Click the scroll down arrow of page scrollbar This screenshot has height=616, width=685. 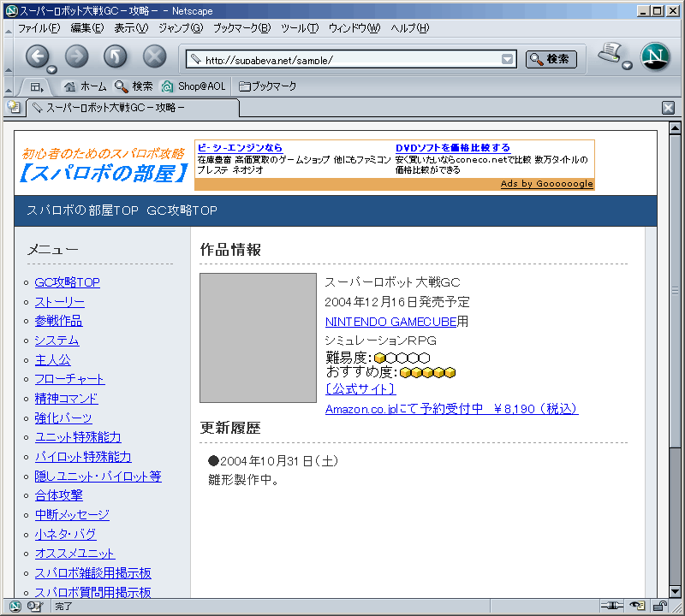coord(675,591)
